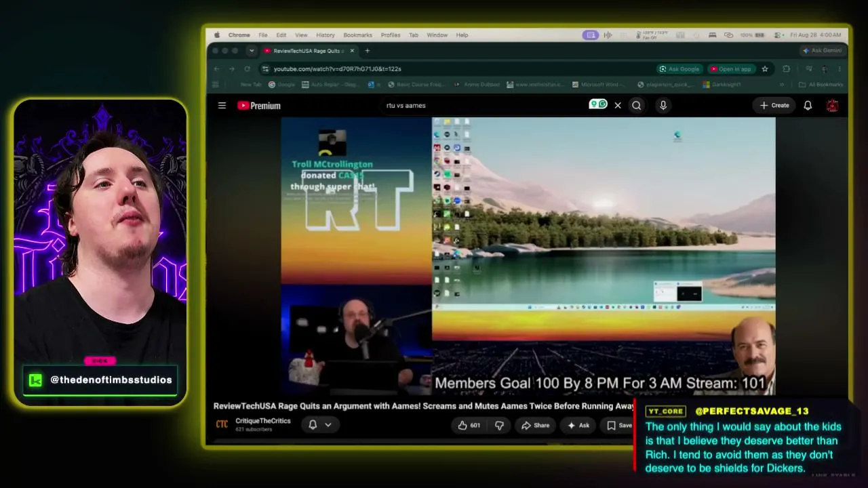Open the Auto Repair bookmark
868x488 pixels.
pos(330,85)
